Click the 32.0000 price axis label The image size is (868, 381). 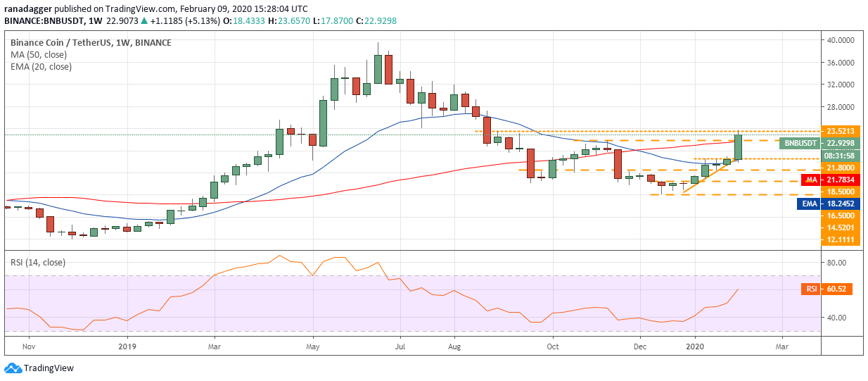pyautogui.click(x=840, y=85)
